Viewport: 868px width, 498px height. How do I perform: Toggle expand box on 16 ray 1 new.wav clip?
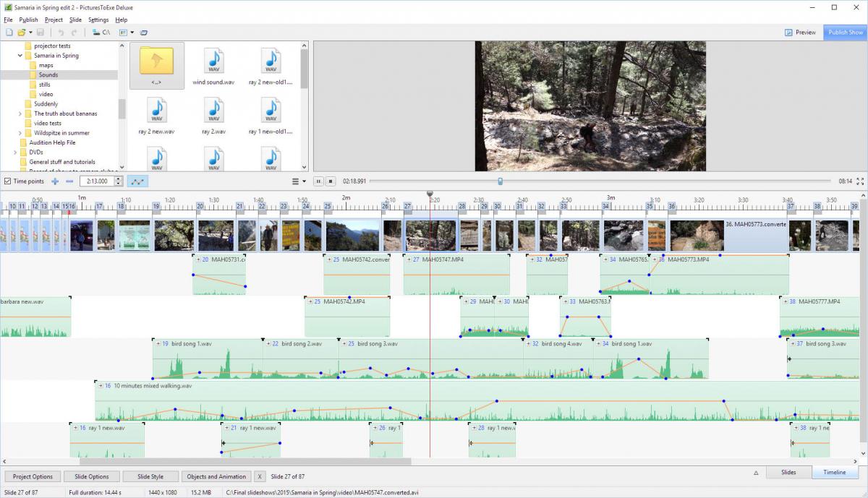pyautogui.click(x=75, y=428)
